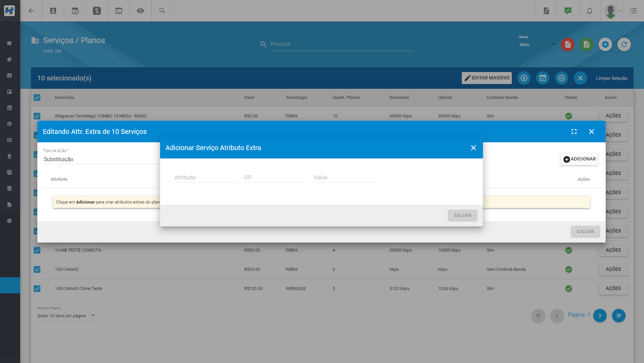Click the X deselect bulk action icon
This screenshot has height=363, width=644.
coord(580,78)
